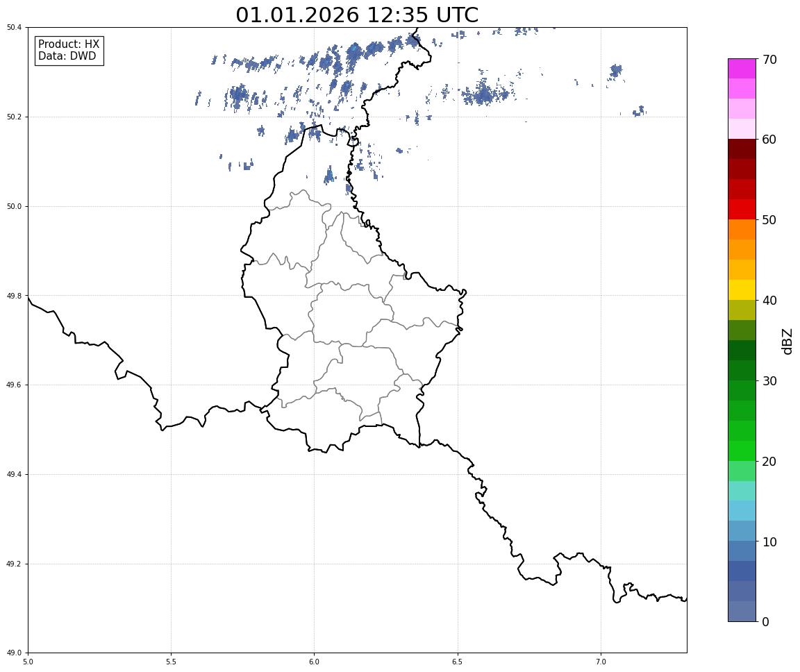Click the yellow colorbar swatch
The image size is (800, 672).
(742, 290)
